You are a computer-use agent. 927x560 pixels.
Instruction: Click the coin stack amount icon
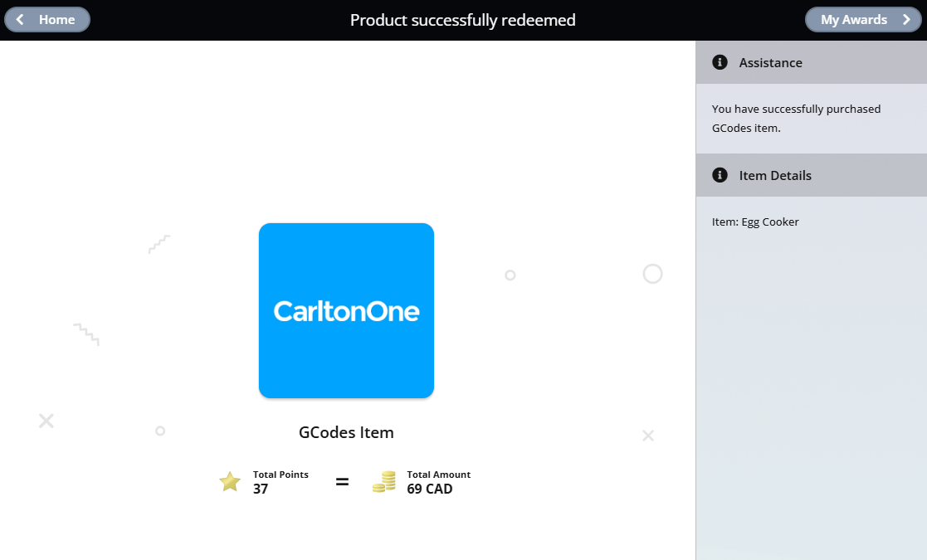383,481
